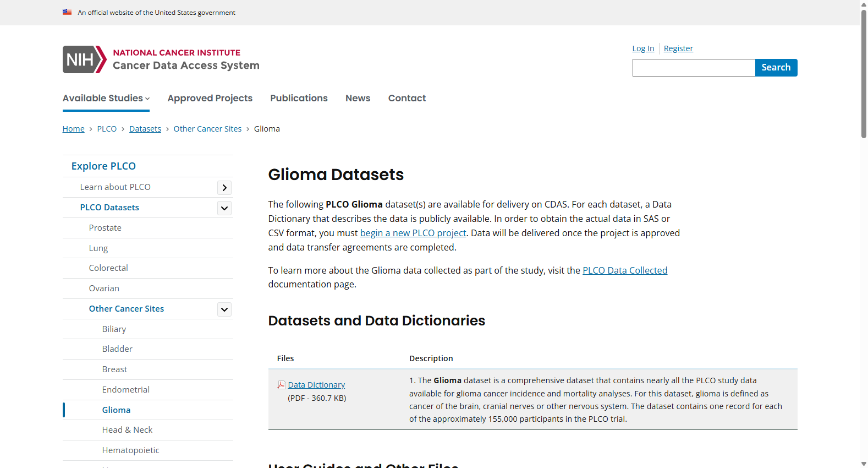This screenshot has width=868, height=468.
Task: Click the PLCO breadcrumb text
Action: [107, 129]
